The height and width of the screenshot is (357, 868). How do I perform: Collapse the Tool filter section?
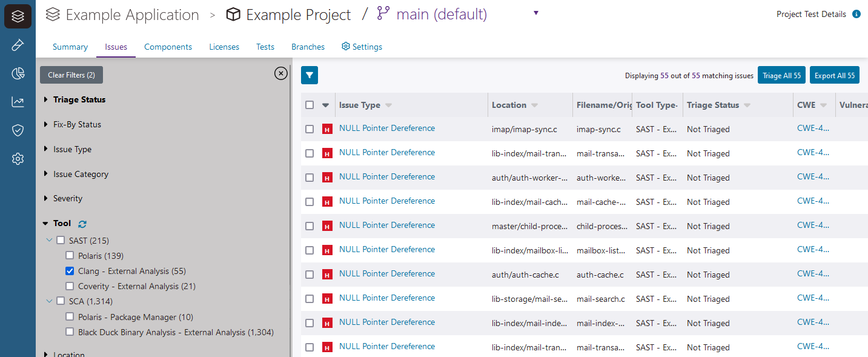pos(45,223)
